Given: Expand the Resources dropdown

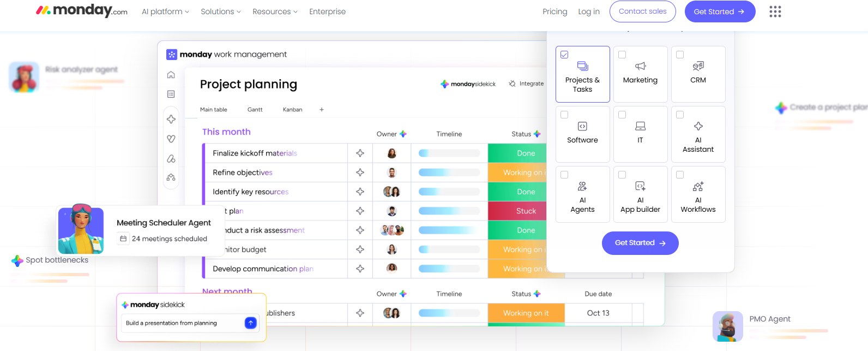Looking at the screenshot, I should 275,11.
